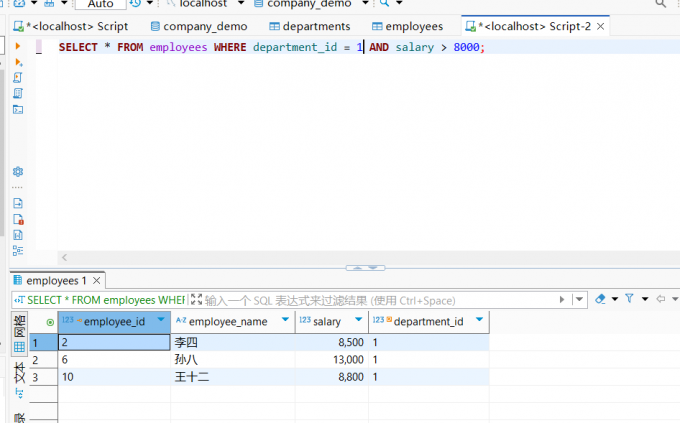Open the salary column filter dropdown
This screenshot has height=423, width=680.
[x=358, y=320]
